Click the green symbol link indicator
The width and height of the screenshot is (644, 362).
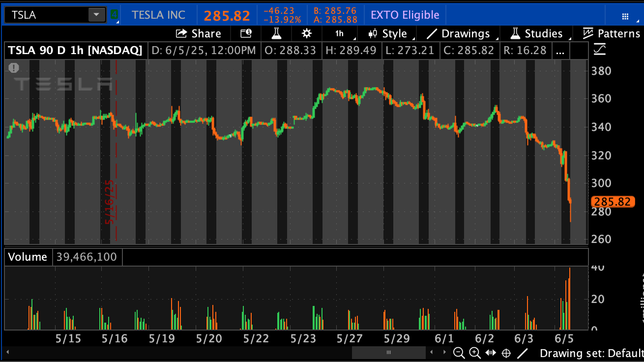point(115,15)
